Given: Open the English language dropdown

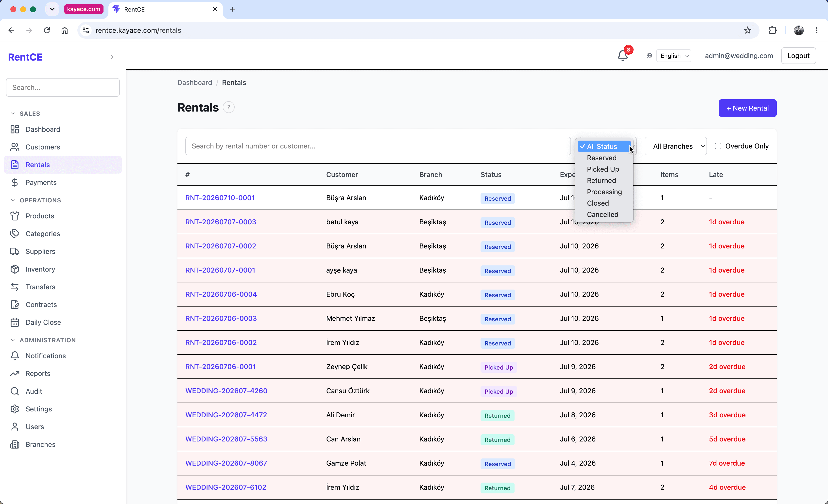Looking at the screenshot, I should (674, 56).
